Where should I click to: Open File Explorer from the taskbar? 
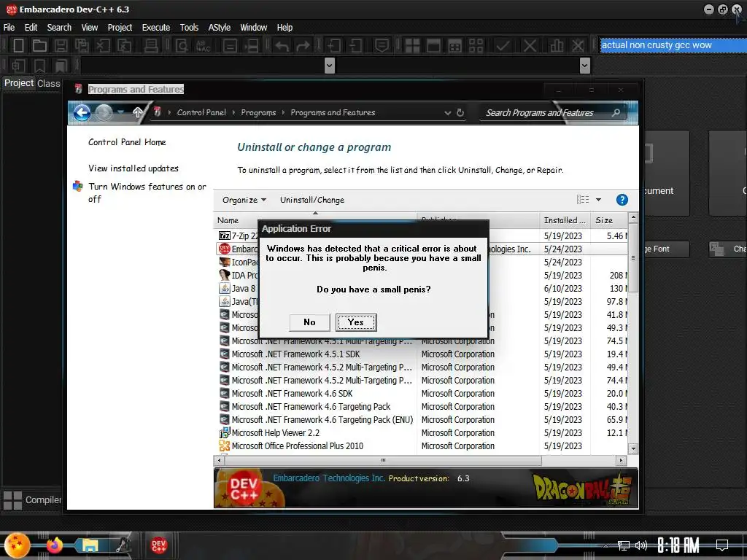click(90, 545)
